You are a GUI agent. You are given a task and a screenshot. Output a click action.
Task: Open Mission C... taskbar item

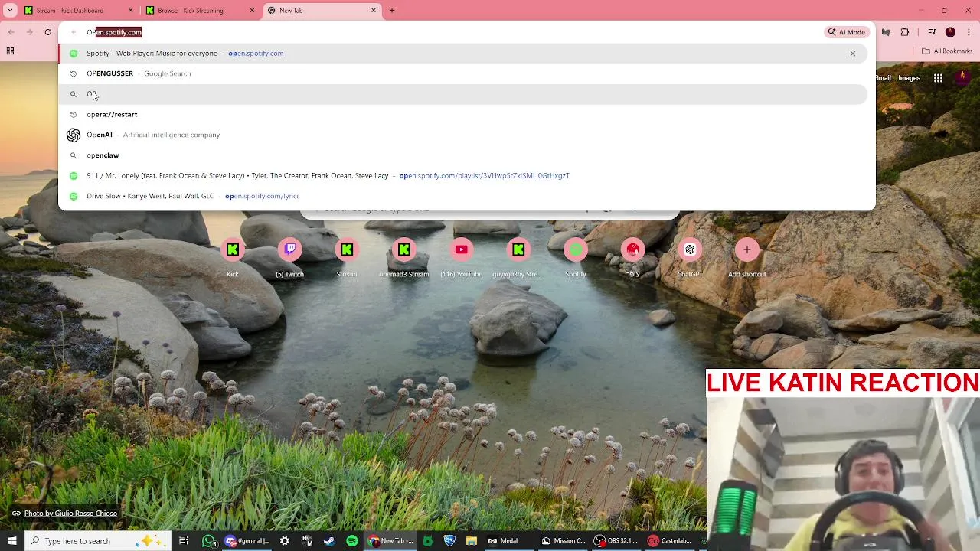coord(563,541)
